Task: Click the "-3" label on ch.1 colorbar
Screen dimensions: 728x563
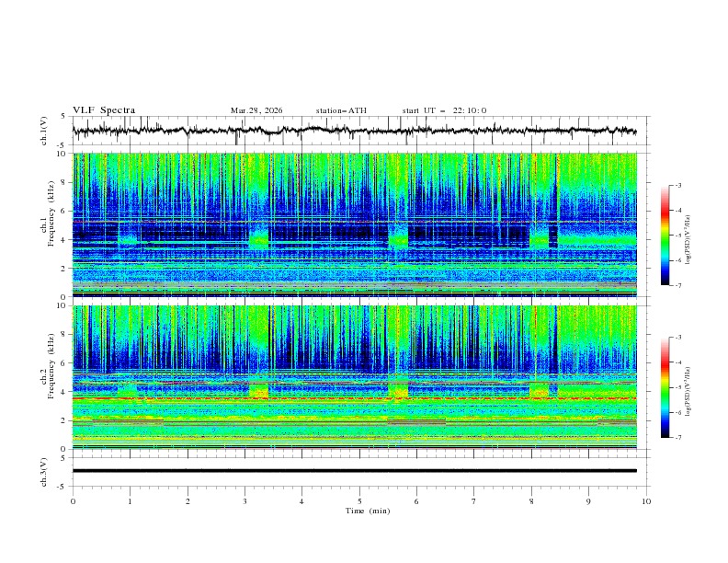Action: coord(677,185)
